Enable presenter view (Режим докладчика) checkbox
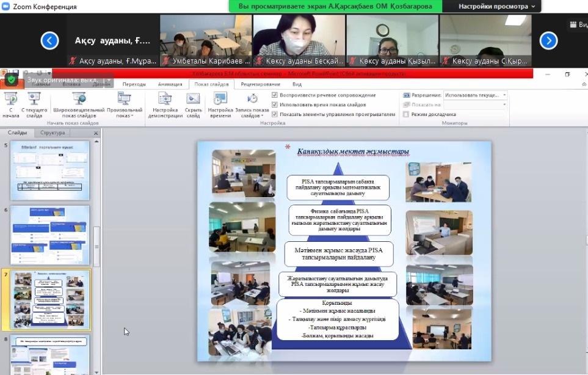The width and height of the screenshot is (588, 375). (406, 114)
